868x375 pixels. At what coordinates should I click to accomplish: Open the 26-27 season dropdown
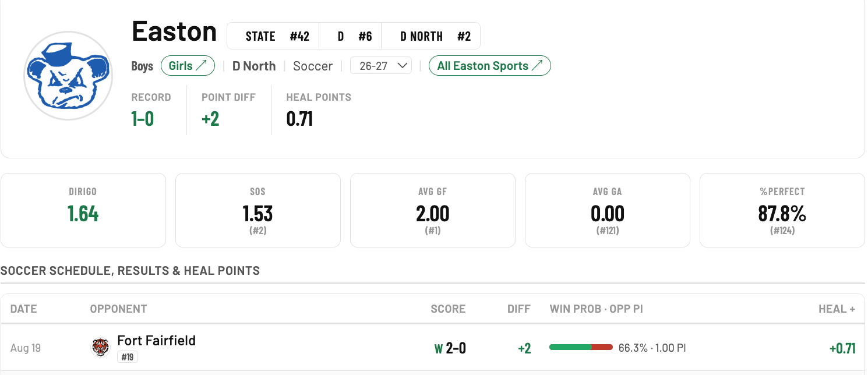click(x=381, y=66)
